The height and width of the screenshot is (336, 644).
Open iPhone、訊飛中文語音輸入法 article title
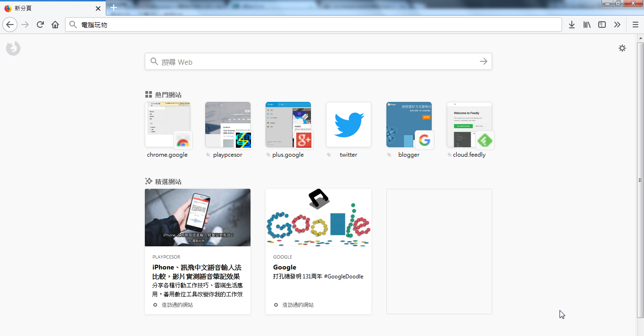coord(197,272)
